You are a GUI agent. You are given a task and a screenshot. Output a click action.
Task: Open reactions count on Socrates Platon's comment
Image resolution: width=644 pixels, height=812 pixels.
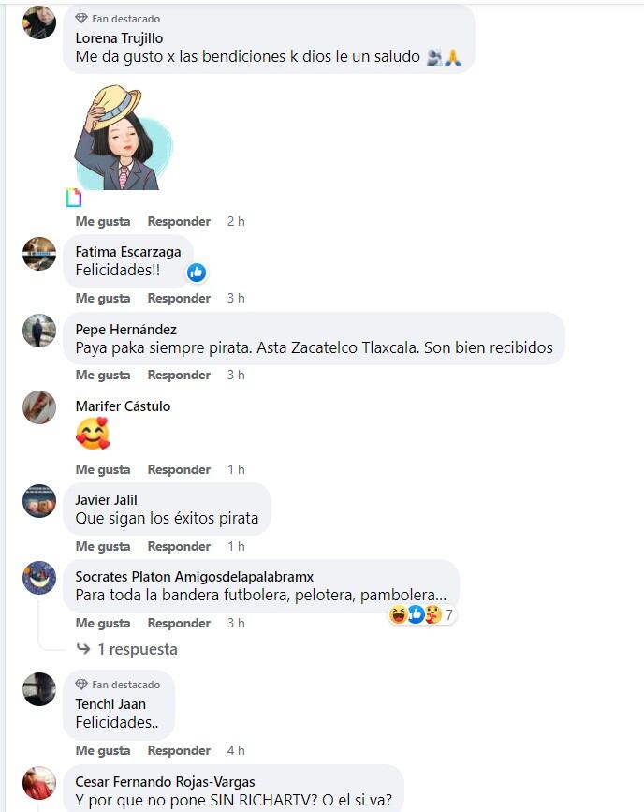pyautogui.click(x=422, y=614)
